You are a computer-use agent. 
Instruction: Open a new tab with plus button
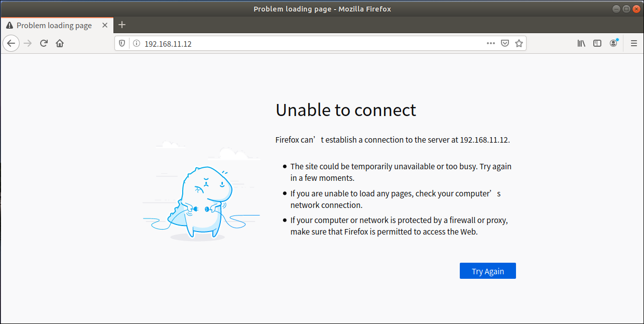pos(121,25)
